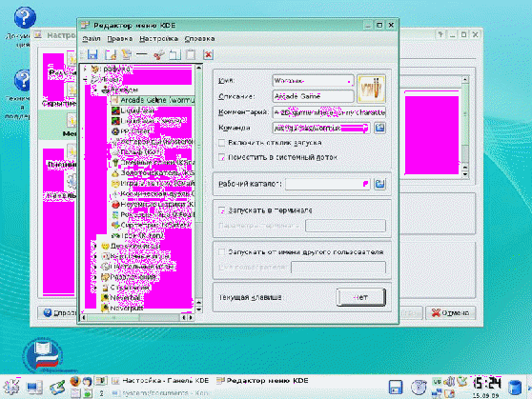Browse for working directory folder icon

379,184
